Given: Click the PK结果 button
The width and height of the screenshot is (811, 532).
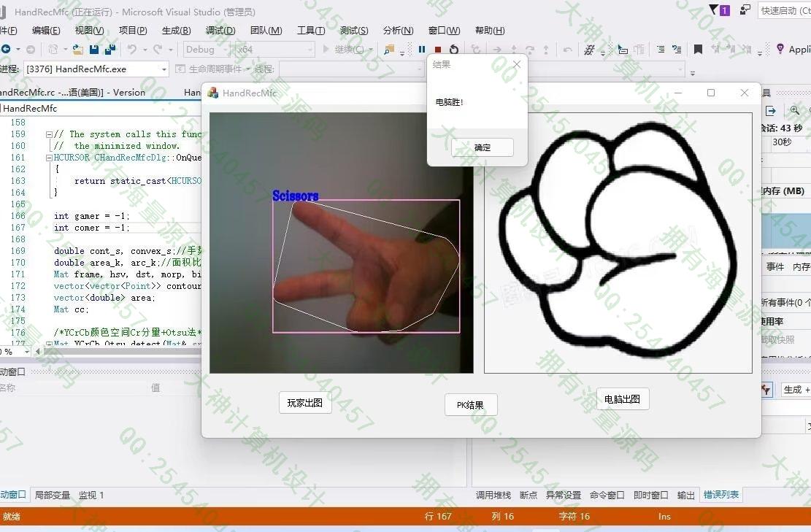Looking at the screenshot, I should click(x=471, y=405).
